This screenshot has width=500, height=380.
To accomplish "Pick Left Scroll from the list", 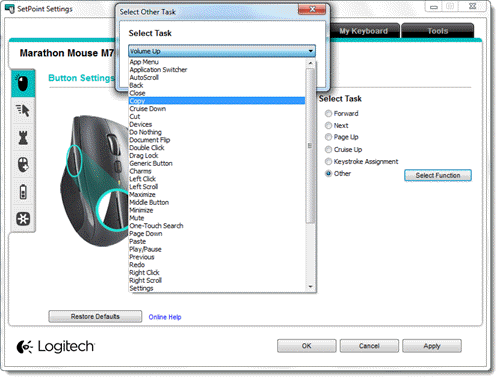I will pos(217,187).
